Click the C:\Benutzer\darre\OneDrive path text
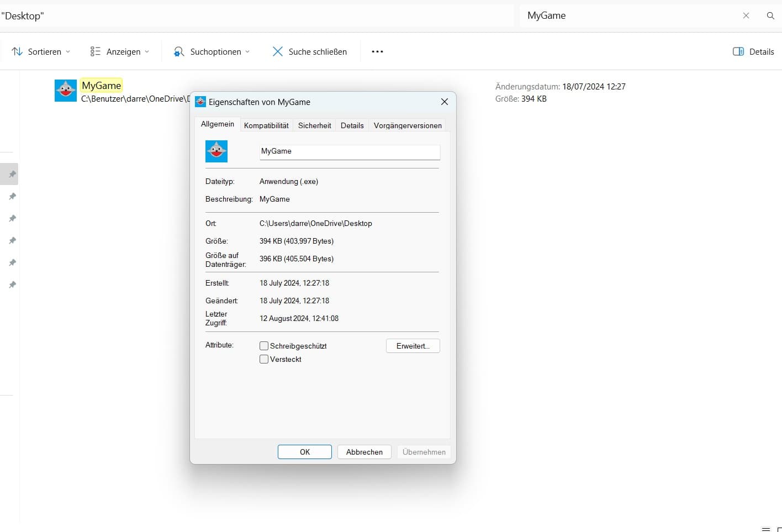Screen dimensions: 782x532 click(x=135, y=99)
